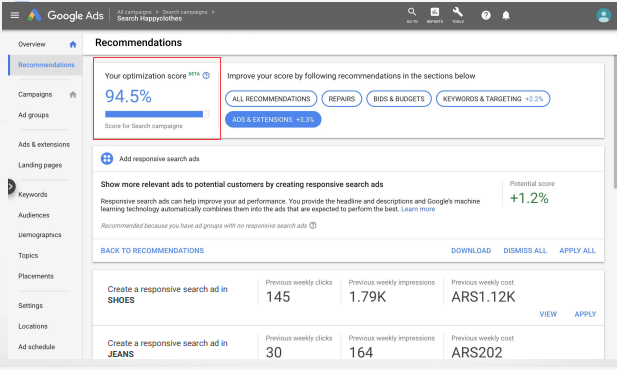This screenshot has width=617, height=370.
Task: Click the Learn more link
Action: tap(418, 209)
